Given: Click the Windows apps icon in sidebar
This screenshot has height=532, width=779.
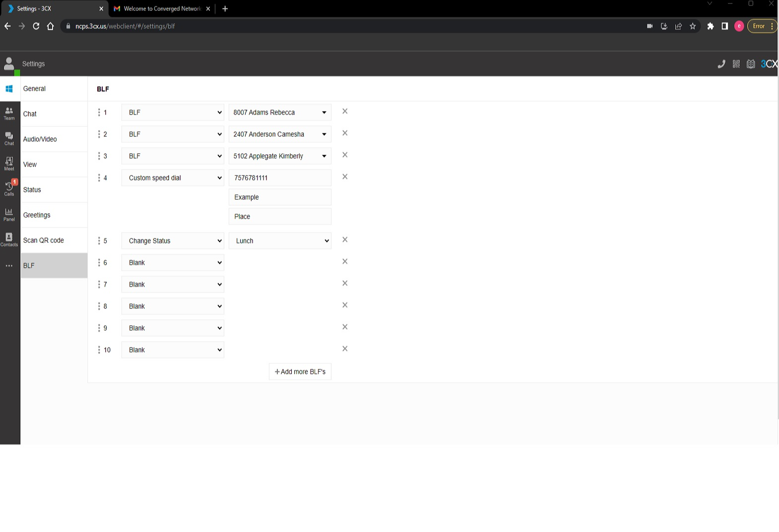Looking at the screenshot, I should 9,89.
